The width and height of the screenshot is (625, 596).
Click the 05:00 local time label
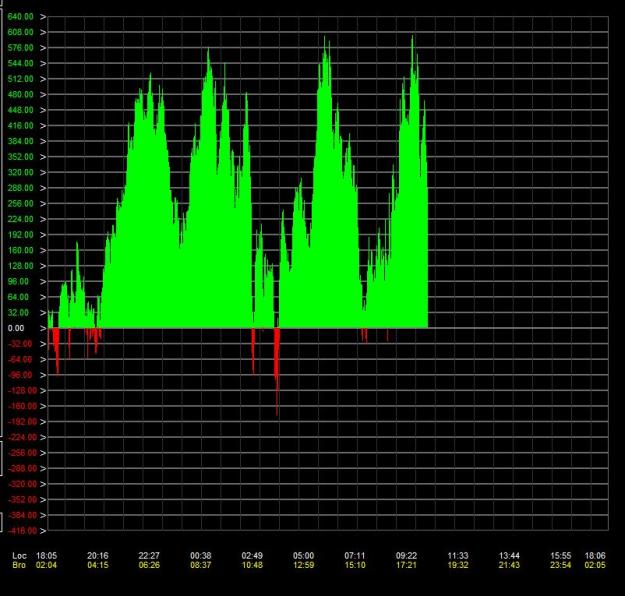[x=303, y=555]
